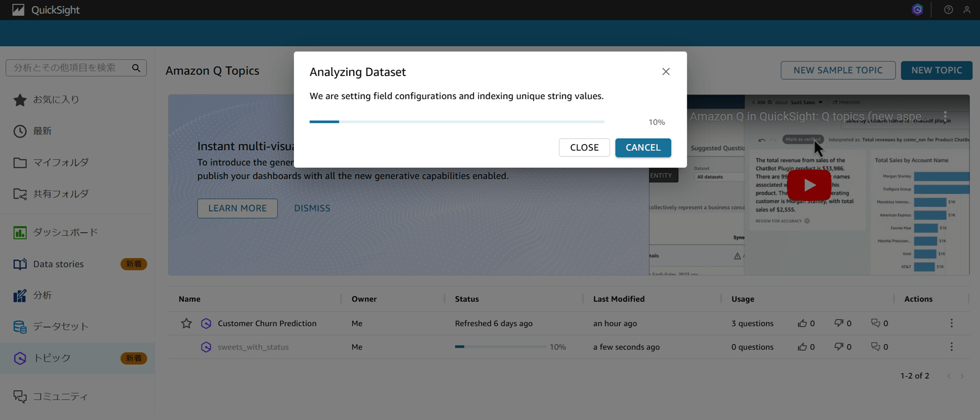Click '1-2 of 2' pagination text
This screenshot has height=420, width=980.
click(915, 376)
